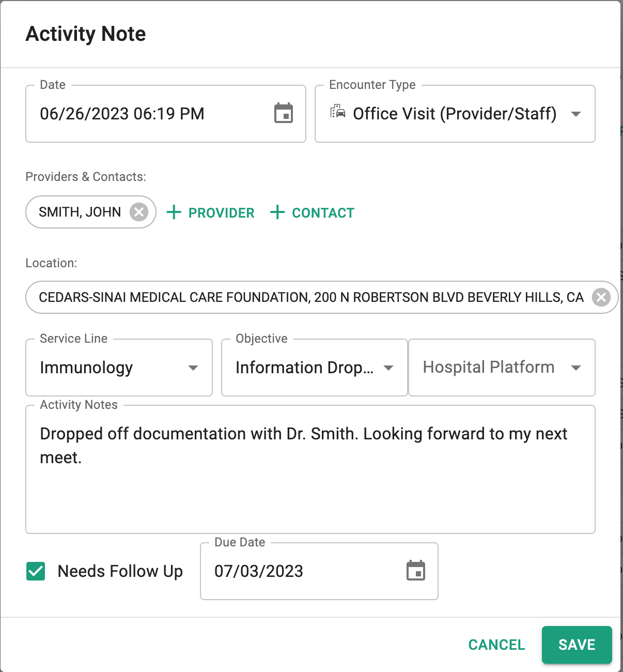This screenshot has width=623, height=672.
Task: Open the calendar picker for Date field
Action: coord(284,113)
